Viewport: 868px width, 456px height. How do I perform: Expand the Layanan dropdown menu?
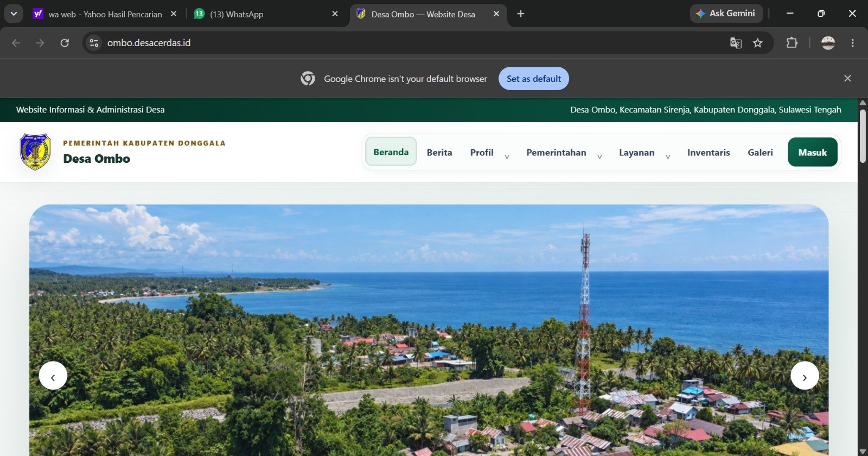click(644, 153)
